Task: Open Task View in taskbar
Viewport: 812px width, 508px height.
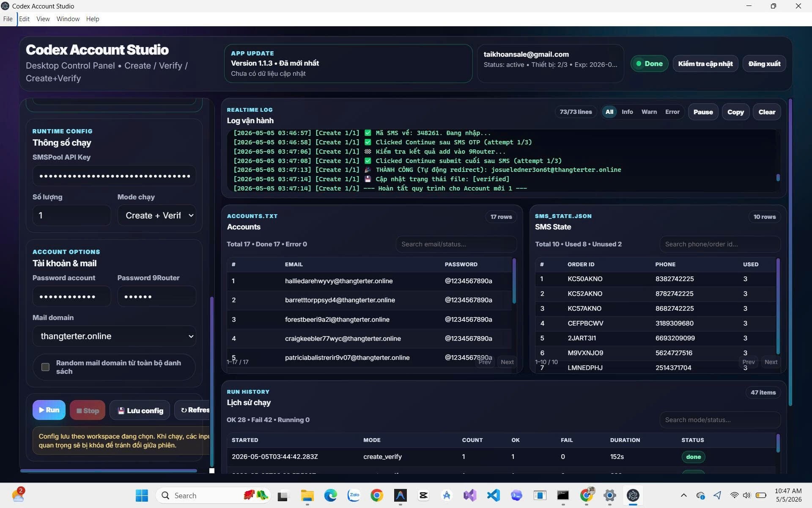Action: pos(283,495)
